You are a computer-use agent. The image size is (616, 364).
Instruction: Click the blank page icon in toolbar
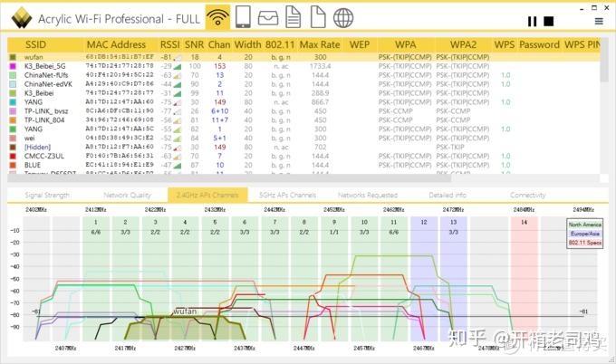(x=318, y=17)
